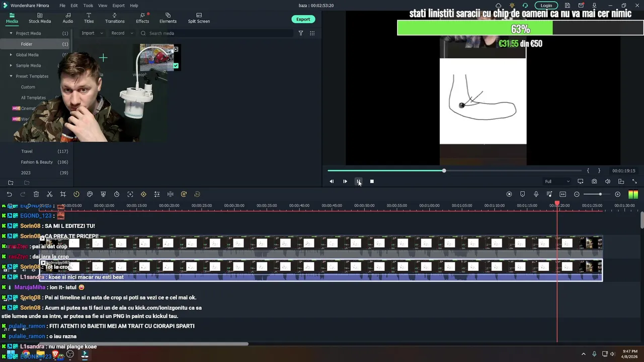The image size is (644, 362).
Task: Save the project with the floppy icon
Action: (568, 6)
